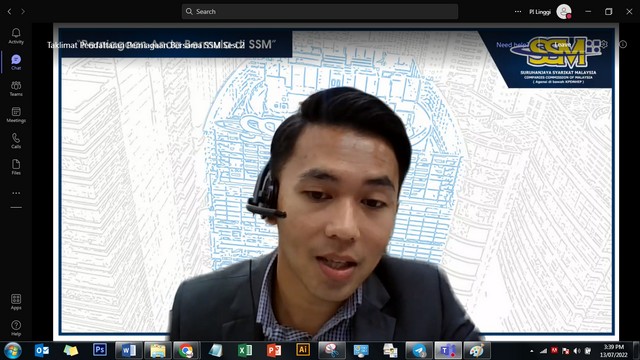Show more apps ellipsis in sidebar
This screenshot has height=360, width=640.
tap(16, 193)
